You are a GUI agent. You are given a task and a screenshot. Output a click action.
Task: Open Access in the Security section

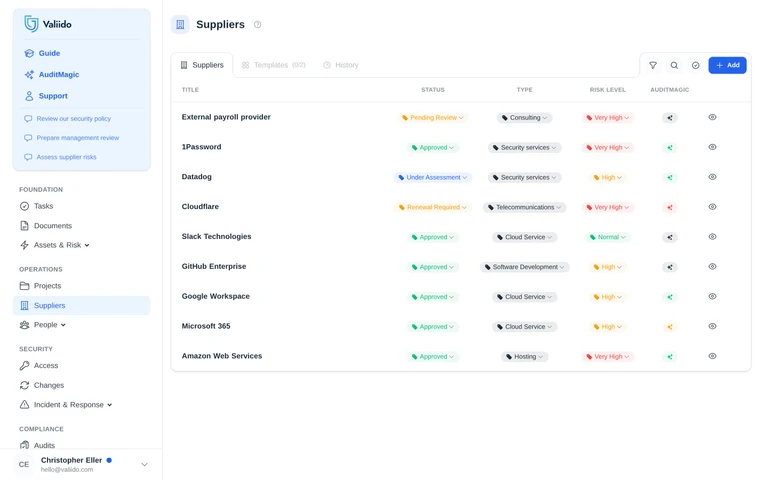click(39, 365)
